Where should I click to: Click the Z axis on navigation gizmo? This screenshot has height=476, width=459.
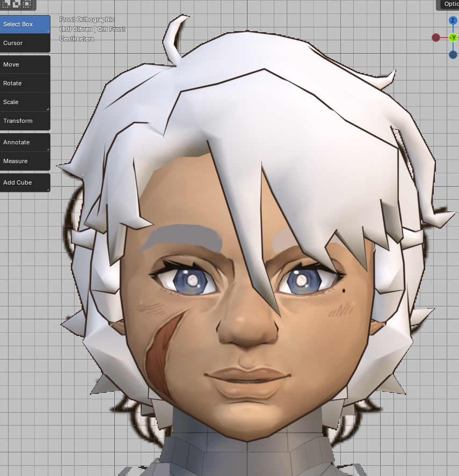click(453, 20)
